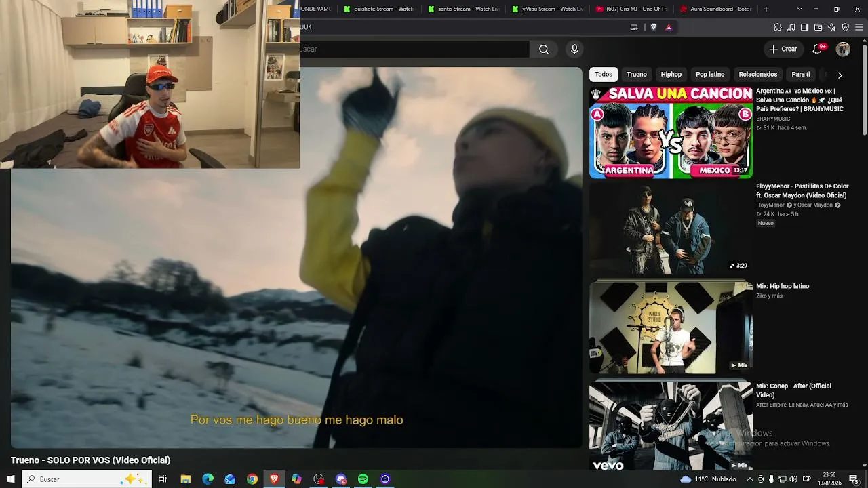Start voice search with the microphone icon
This screenshot has height=488, width=868.
click(574, 49)
